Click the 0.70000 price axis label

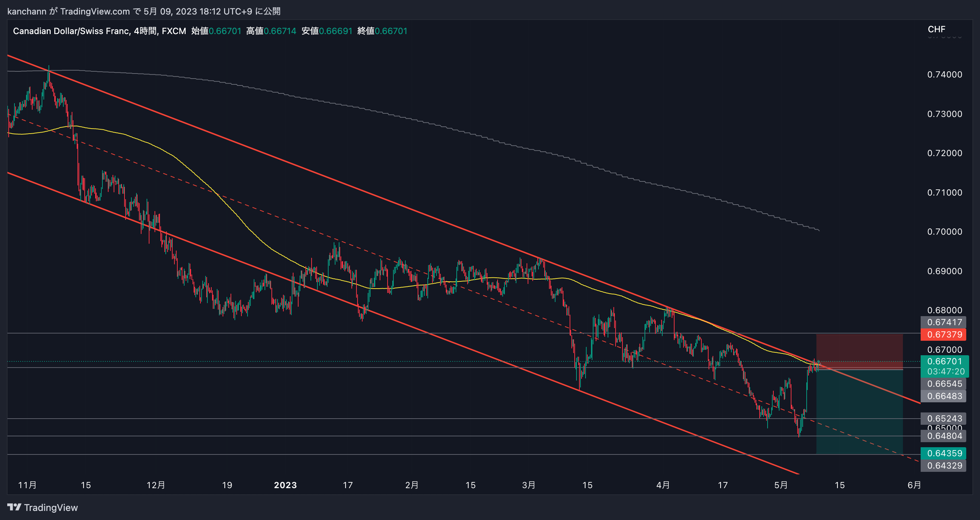[945, 232]
